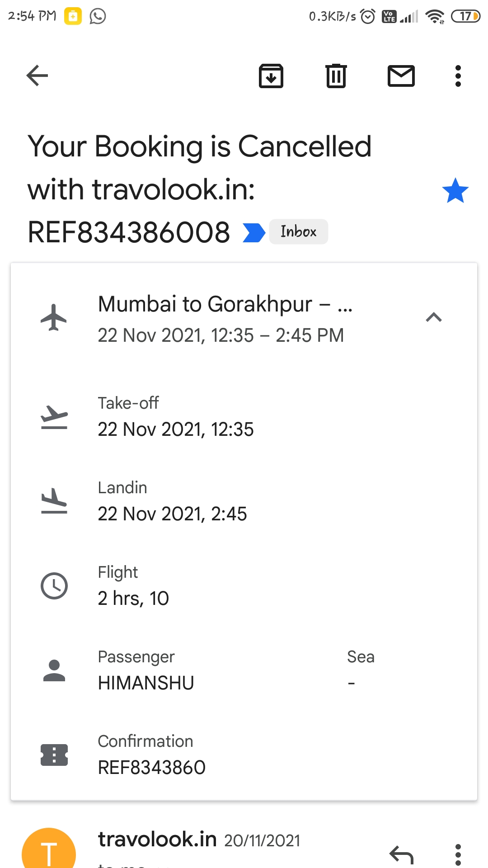
Task: Open the top more options menu
Action: click(458, 75)
